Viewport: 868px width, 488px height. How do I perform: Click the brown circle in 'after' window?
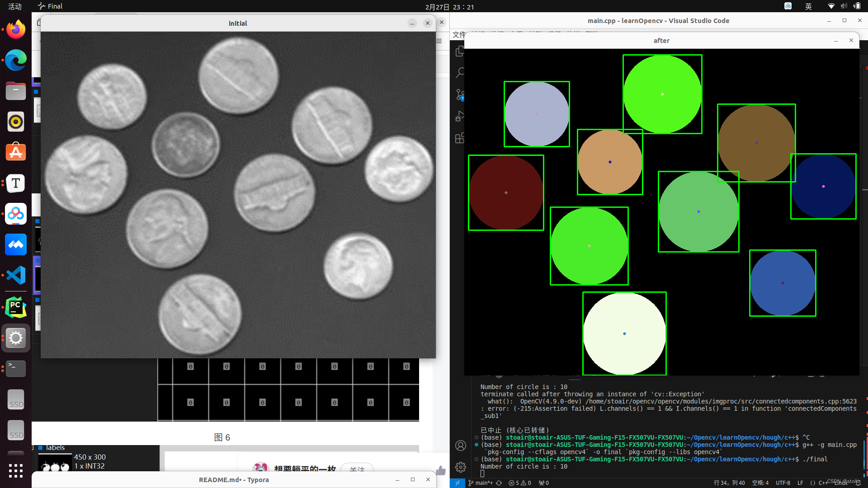pyautogui.click(x=756, y=143)
